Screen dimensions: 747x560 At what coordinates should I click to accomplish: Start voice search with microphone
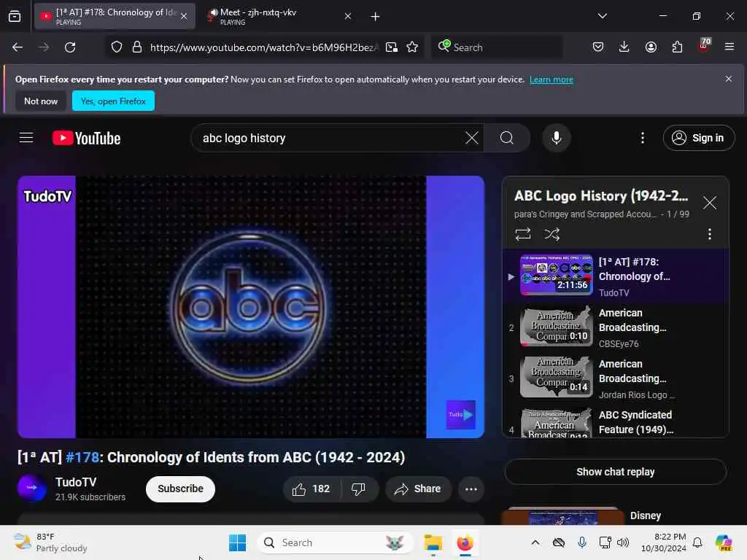pyautogui.click(x=557, y=138)
